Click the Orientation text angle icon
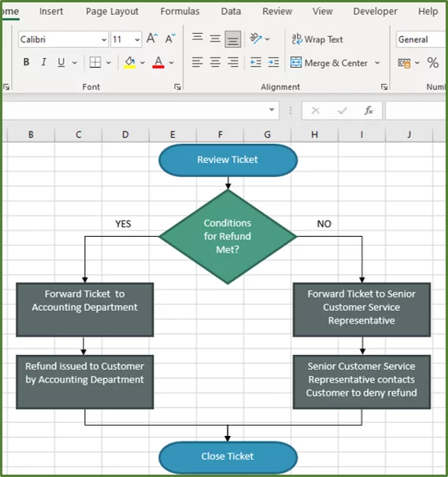This screenshot has height=477, width=448. [255, 39]
